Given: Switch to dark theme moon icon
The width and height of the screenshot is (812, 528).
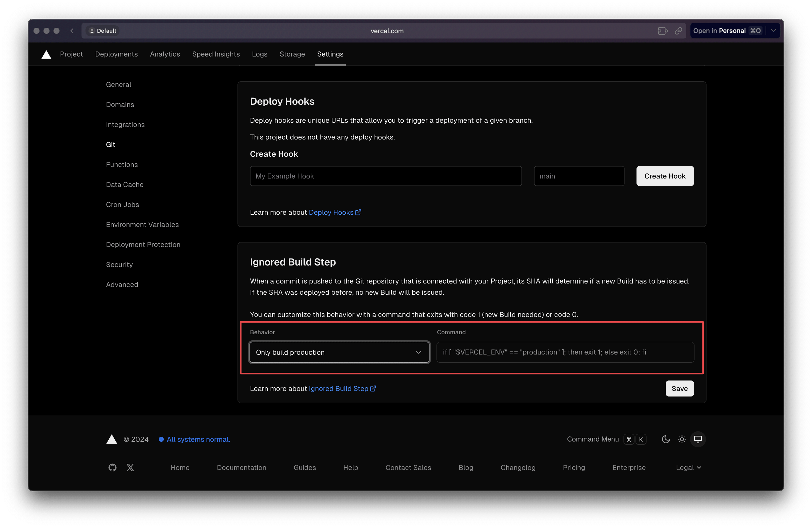Looking at the screenshot, I should pos(666,439).
